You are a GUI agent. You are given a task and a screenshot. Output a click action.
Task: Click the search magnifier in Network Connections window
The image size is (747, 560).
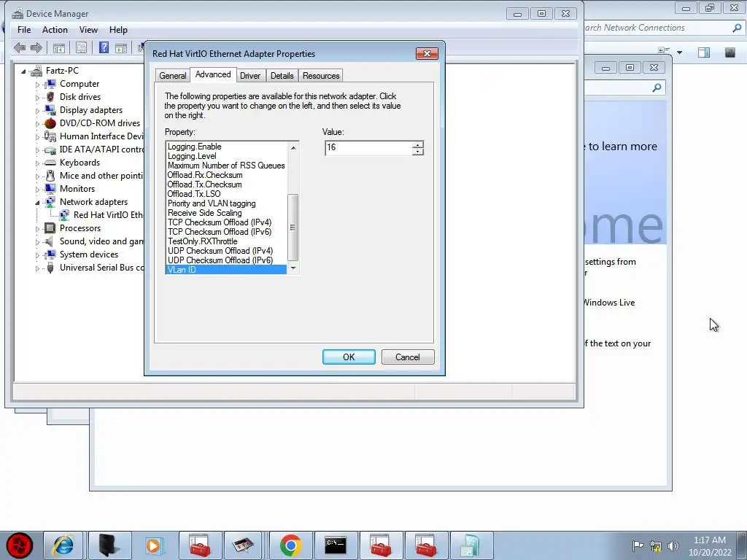point(737,28)
